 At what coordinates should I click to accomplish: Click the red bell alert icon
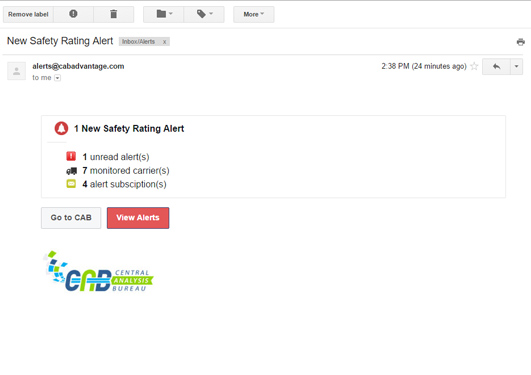[61, 128]
